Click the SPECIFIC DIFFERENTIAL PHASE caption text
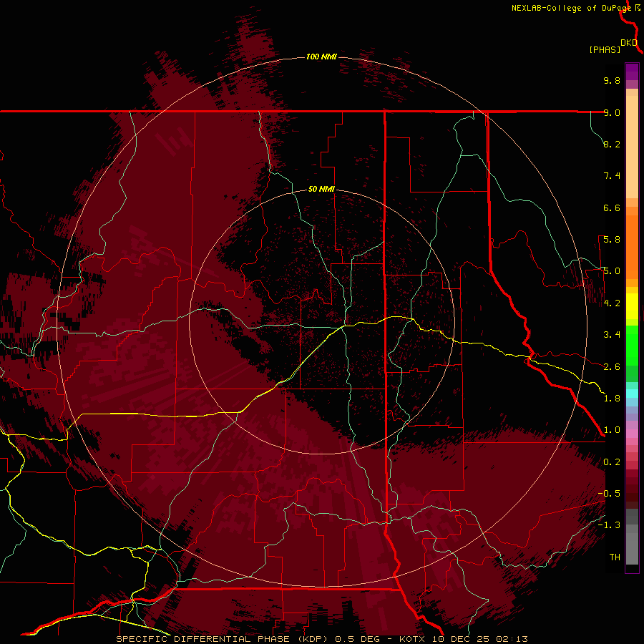 pyautogui.click(x=203, y=639)
